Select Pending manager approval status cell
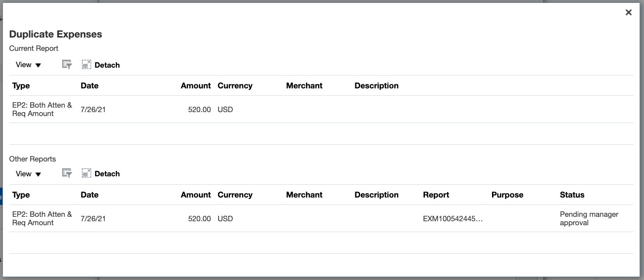This screenshot has height=280, width=644. pyautogui.click(x=589, y=218)
